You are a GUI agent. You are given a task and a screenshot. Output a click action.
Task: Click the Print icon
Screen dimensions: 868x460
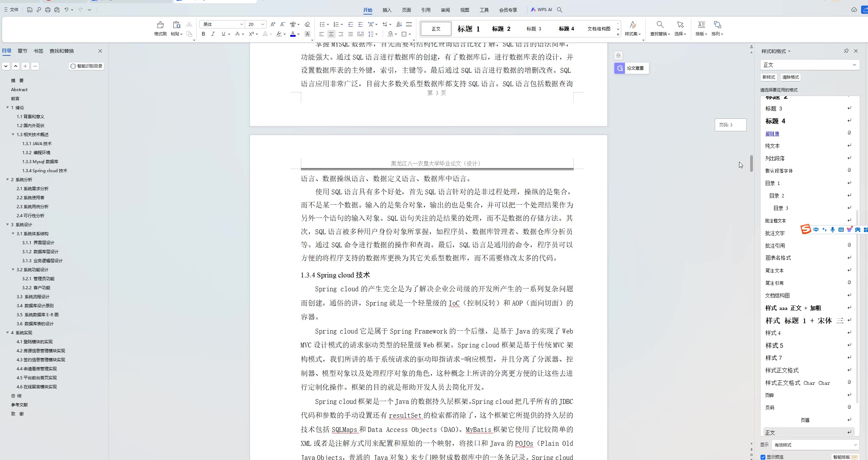pyautogui.click(x=48, y=10)
